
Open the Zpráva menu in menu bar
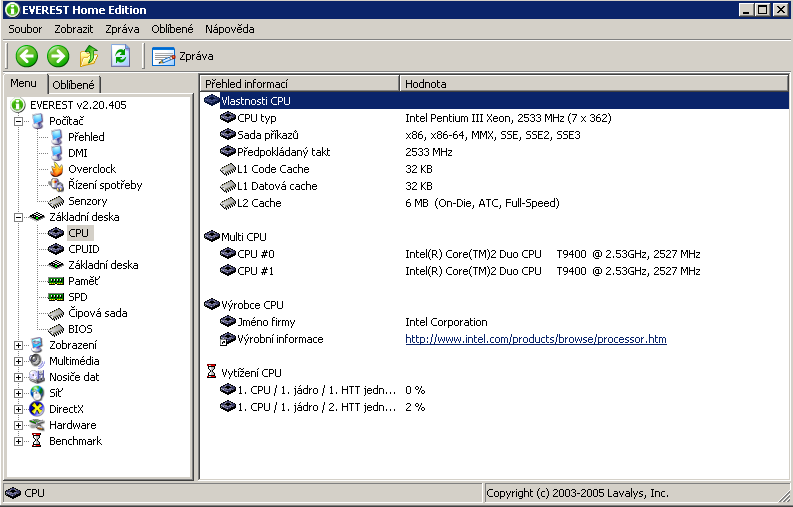[x=122, y=29]
